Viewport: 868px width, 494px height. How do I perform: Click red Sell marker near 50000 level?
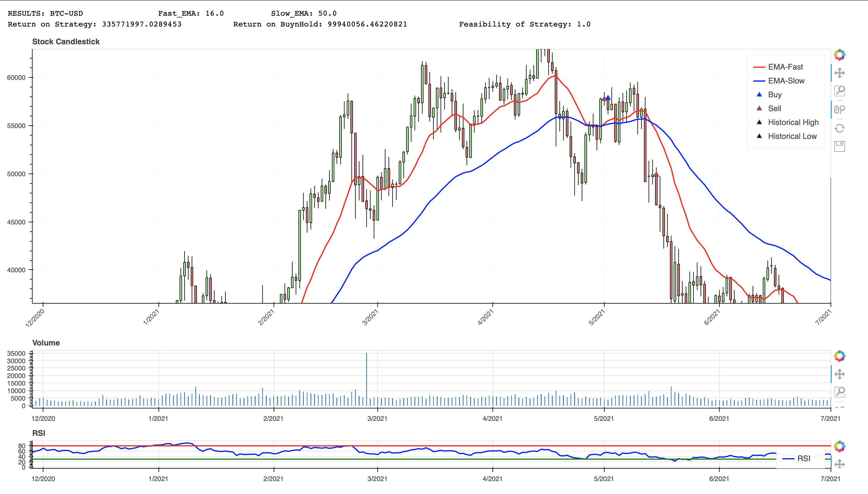(656, 175)
